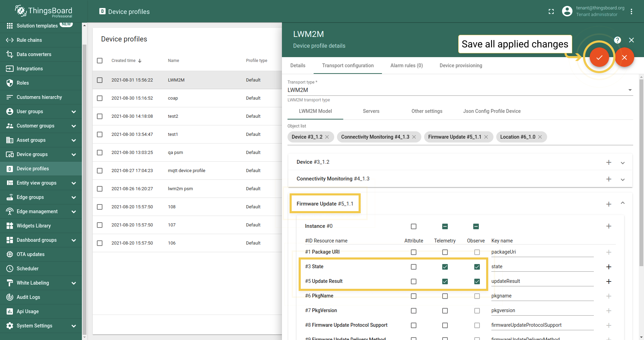Click plus icon on State row
The height and width of the screenshot is (340, 644).
coord(608,267)
